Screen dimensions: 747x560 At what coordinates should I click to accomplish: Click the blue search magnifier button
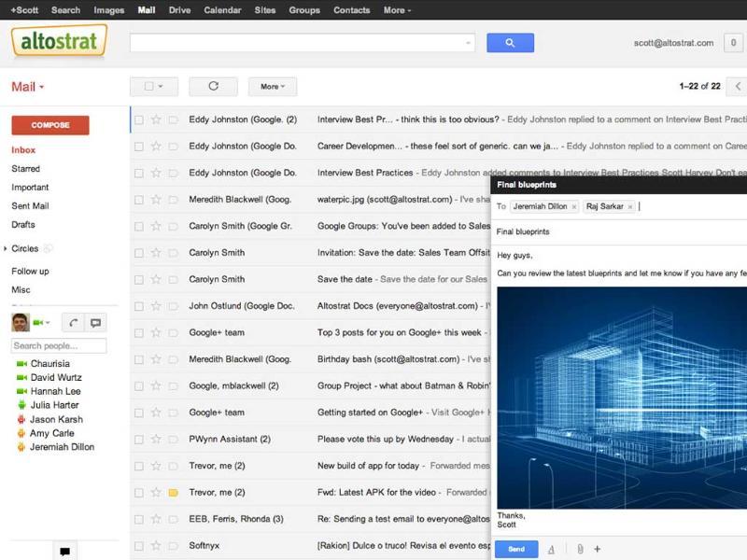[510, 43]
